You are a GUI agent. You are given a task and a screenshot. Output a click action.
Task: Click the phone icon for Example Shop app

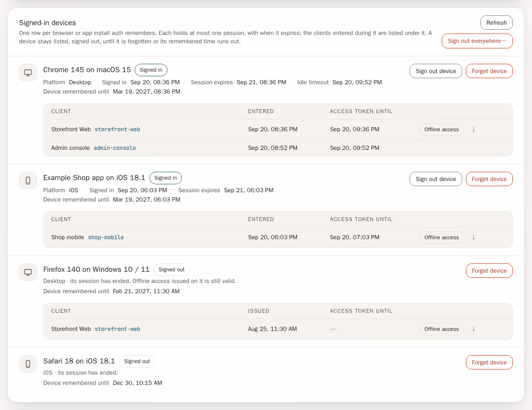point(28,181)
